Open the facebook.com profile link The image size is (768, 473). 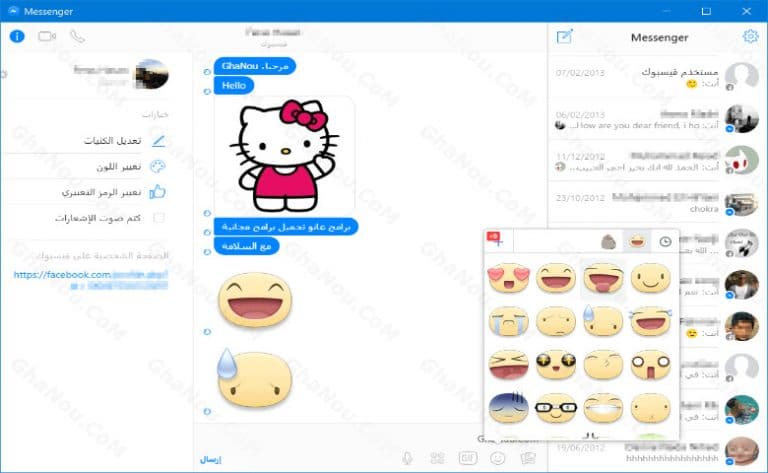coord(91,280)
